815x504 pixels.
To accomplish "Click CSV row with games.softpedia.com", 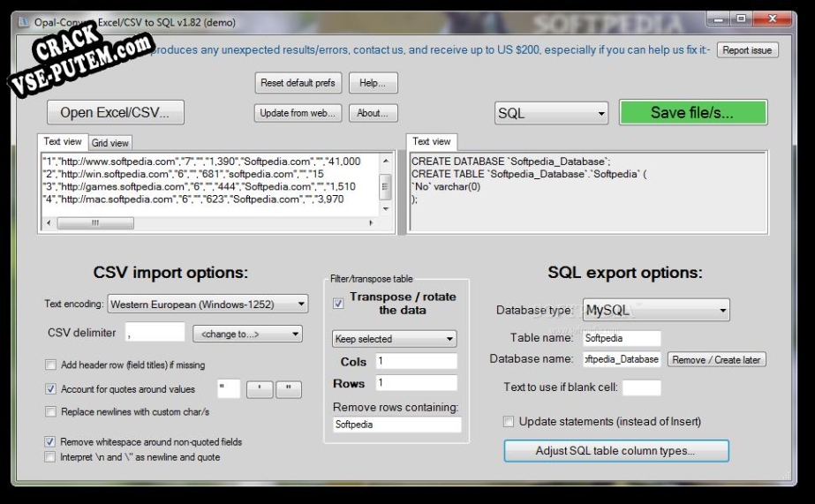I will (199, 186).
